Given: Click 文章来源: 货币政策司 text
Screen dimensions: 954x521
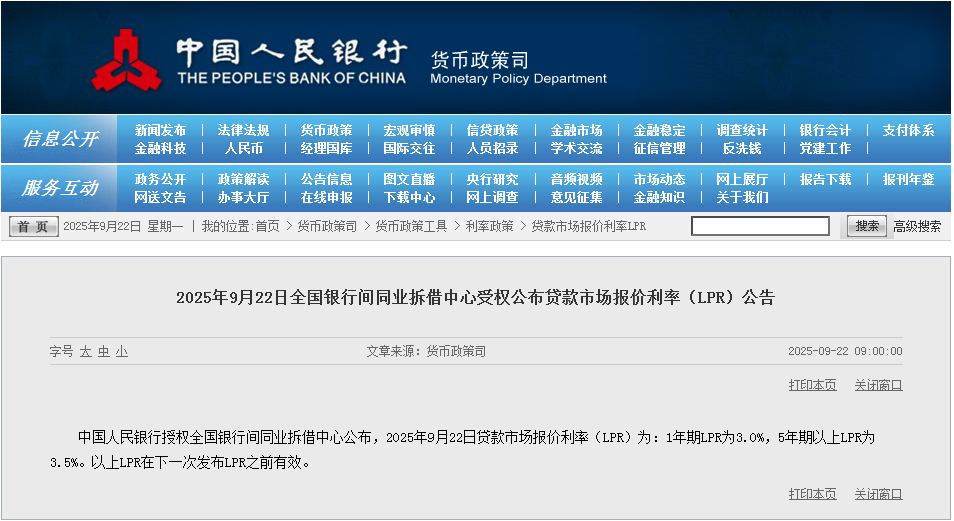Looking at the screenshot, I should coord(426,351).
